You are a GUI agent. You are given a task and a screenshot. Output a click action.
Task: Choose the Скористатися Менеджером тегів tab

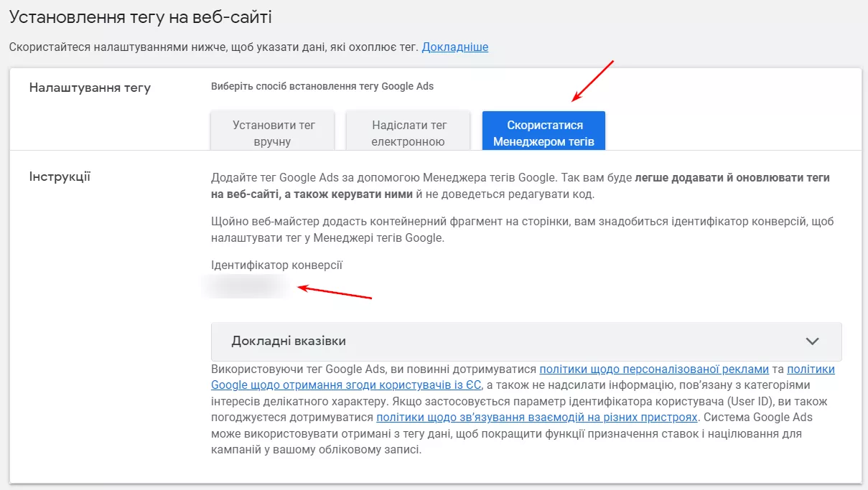coord(543,131)
